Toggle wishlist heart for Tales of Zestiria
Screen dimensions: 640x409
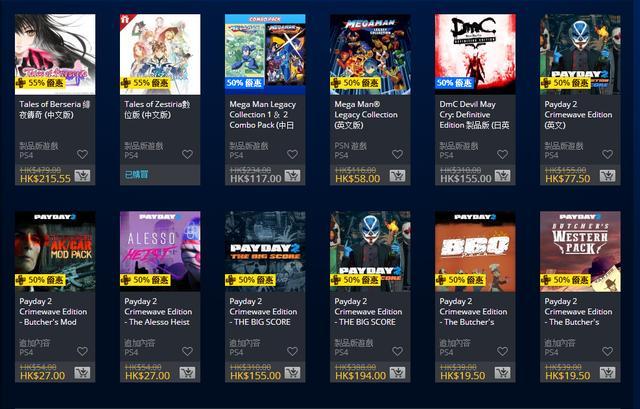[x=187, y=154]
